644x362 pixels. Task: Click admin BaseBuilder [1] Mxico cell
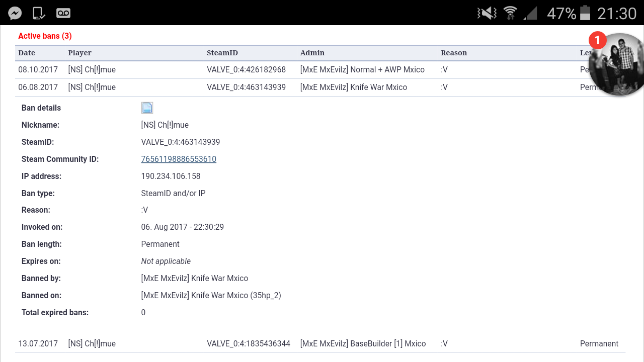click(x=363, y=344)
